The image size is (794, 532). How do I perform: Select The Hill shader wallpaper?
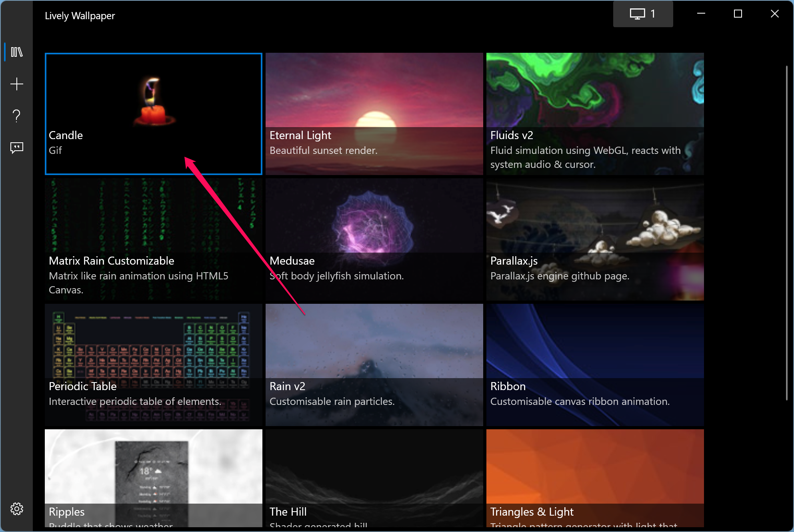tap(374, 478)
